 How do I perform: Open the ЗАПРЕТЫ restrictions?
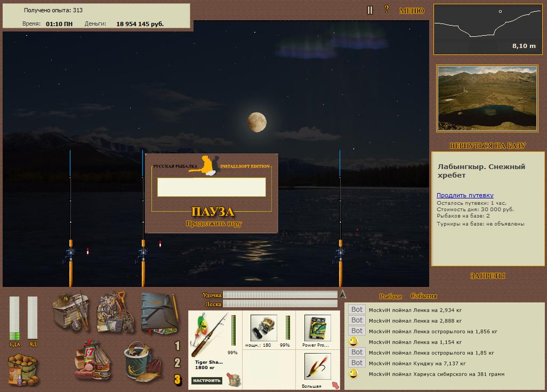(x=488, y=276)
